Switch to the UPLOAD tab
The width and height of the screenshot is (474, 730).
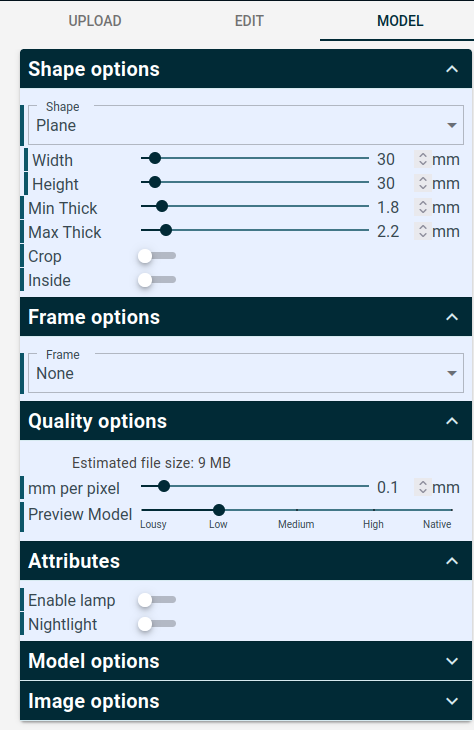pyautogui.click(x=95, y=21)
